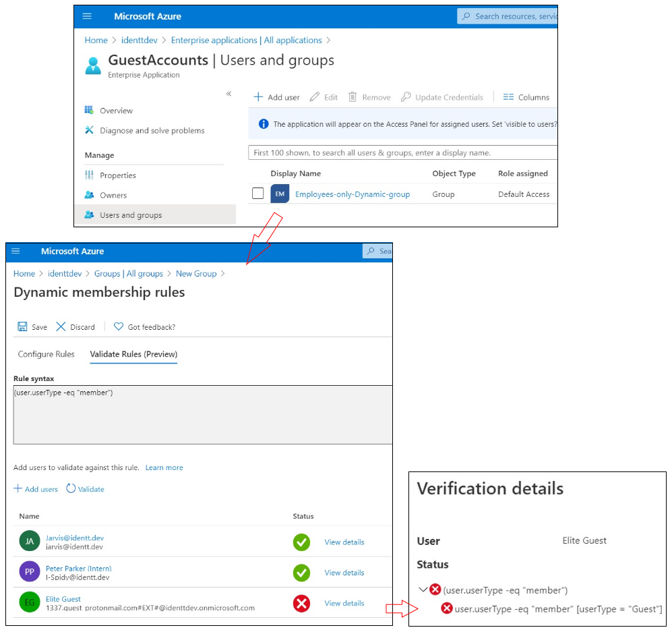Click the Diagnose and solve problems wrench icon

(x=89, y=130)
